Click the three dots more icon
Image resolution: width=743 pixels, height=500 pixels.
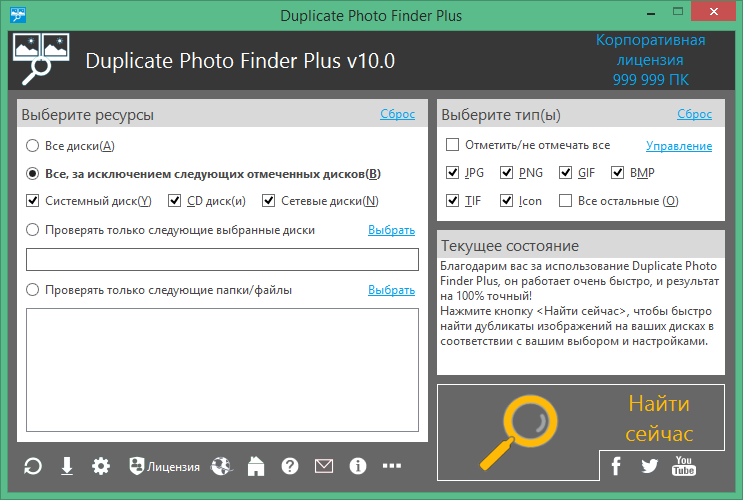pyautogui.click(x=392, y=466)
